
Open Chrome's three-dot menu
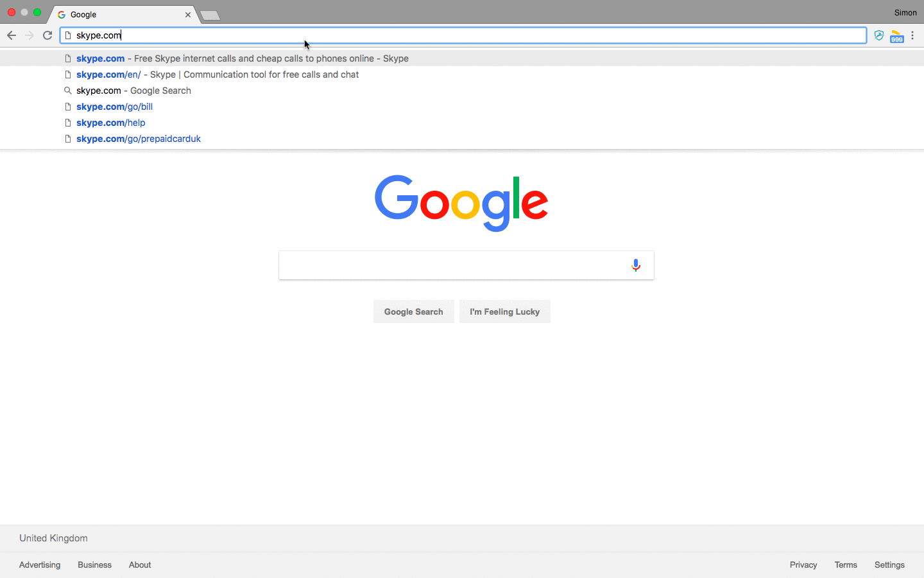(912, 35)
